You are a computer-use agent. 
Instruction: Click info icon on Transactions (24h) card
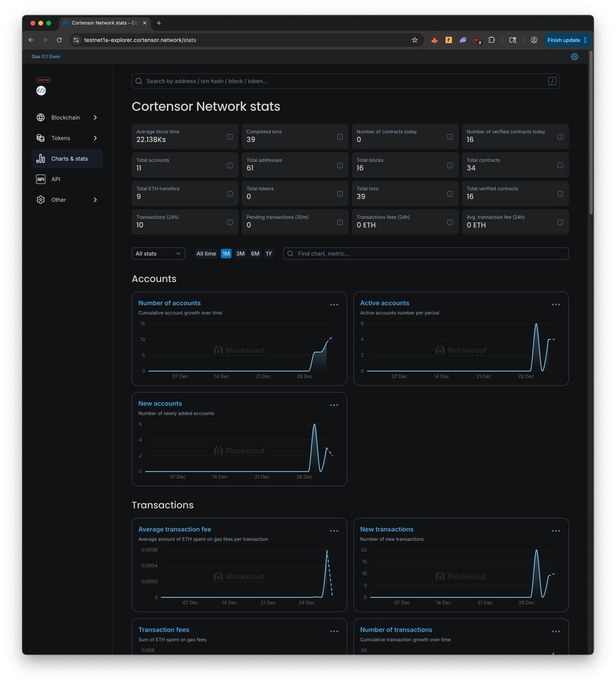(230, 222)
